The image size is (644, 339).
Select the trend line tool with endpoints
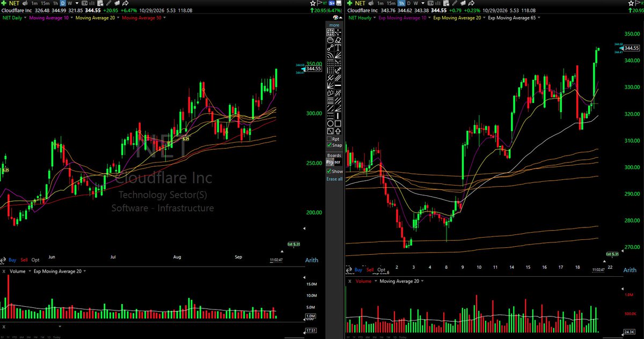pos(331,48)
